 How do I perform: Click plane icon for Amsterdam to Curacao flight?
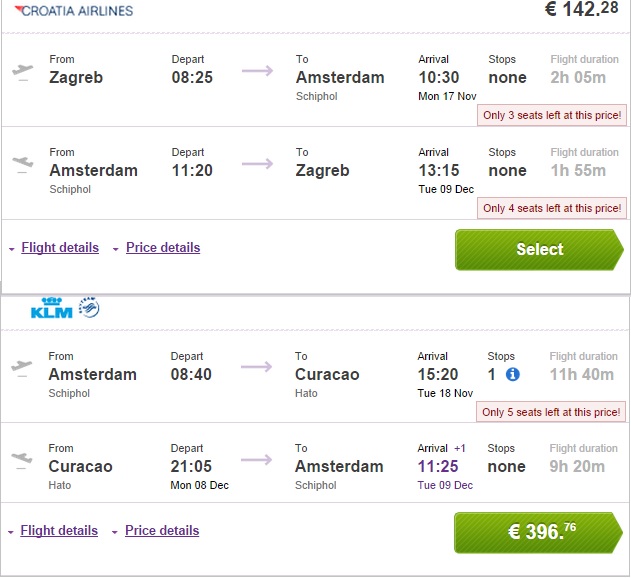(x=22, y=366)
